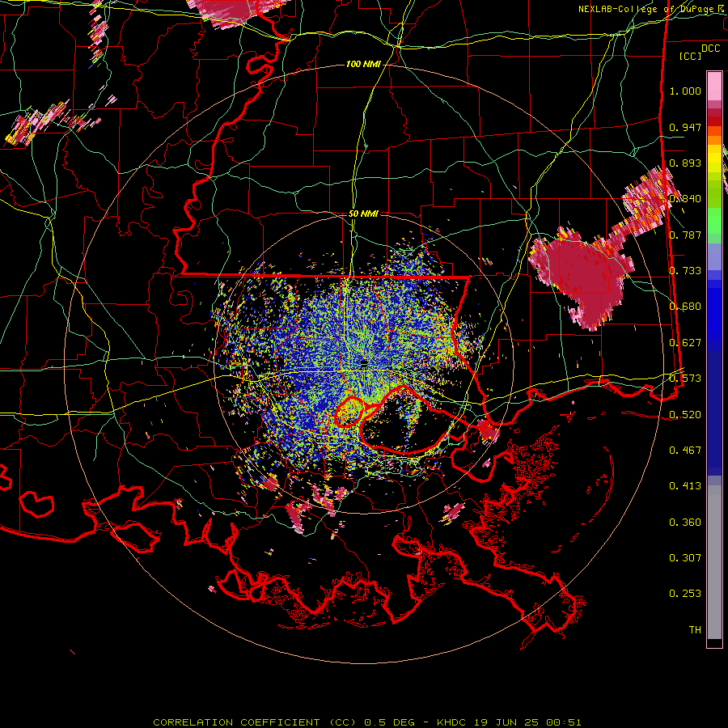Click the 1.000 scale value
Screen dimensions: 728x728
point(685,91)
